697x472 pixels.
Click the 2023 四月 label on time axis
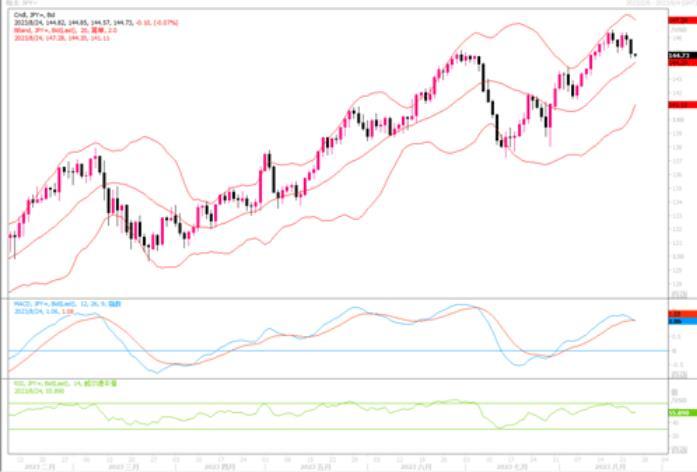point(220,466)
